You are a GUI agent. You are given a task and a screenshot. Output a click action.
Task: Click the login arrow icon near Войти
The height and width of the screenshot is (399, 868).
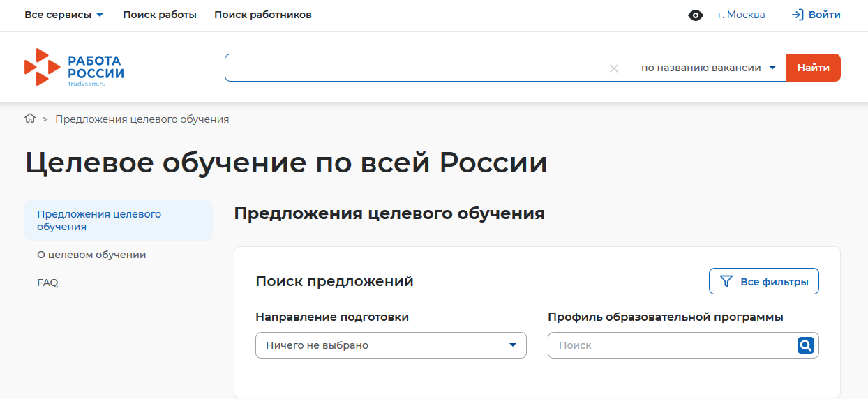798,15
